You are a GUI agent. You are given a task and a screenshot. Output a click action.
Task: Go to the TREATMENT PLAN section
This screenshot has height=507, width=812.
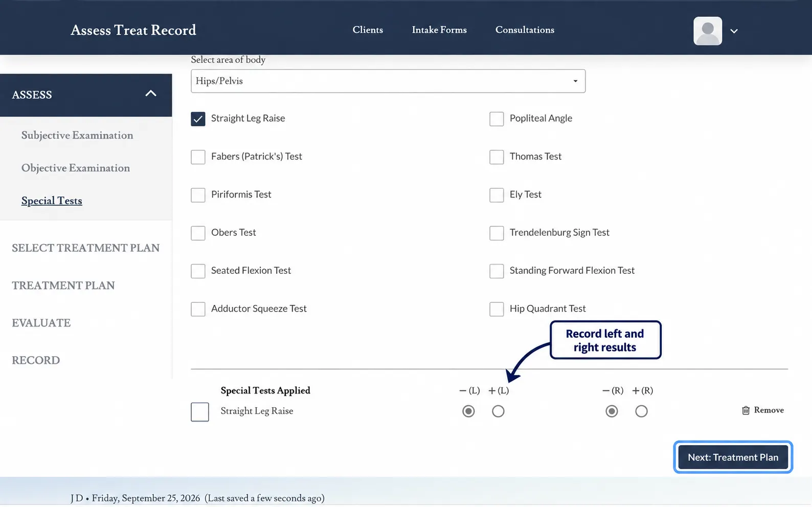[x=63, y=285]
